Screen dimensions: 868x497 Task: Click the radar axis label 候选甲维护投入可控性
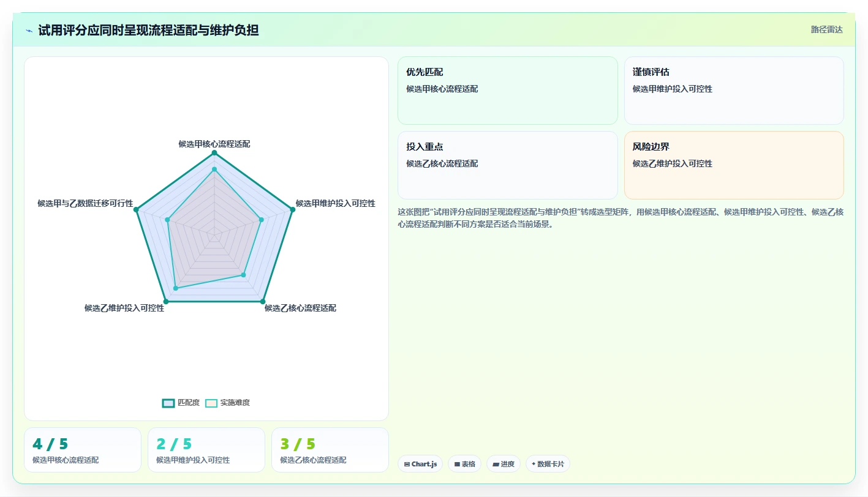(336, 203)
